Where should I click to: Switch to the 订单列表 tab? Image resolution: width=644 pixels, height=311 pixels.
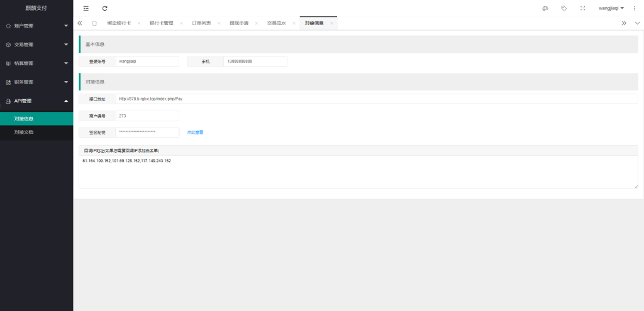[201, 23]
